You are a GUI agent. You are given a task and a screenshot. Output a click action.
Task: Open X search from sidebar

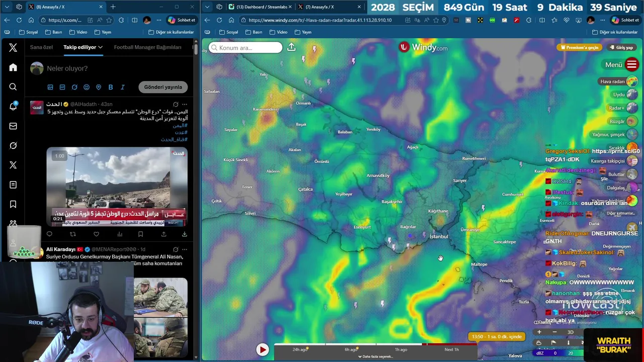coord(13,87)
